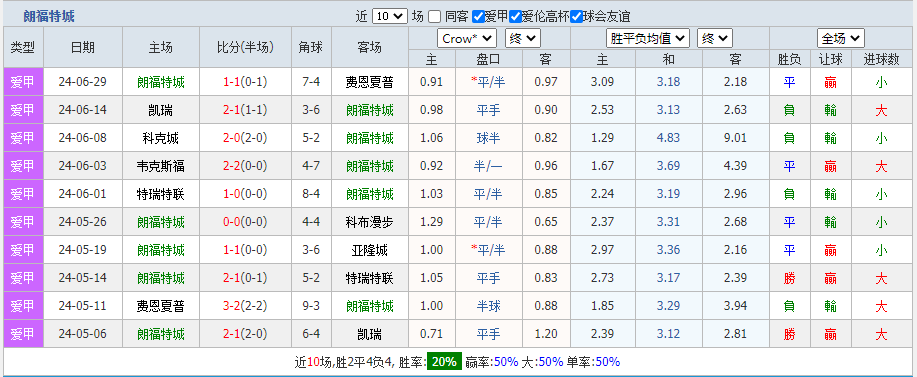Open the 1-0(0-0) score on 24-06-01
Viewport: 917px width, 377px height.
pos(245,194)
